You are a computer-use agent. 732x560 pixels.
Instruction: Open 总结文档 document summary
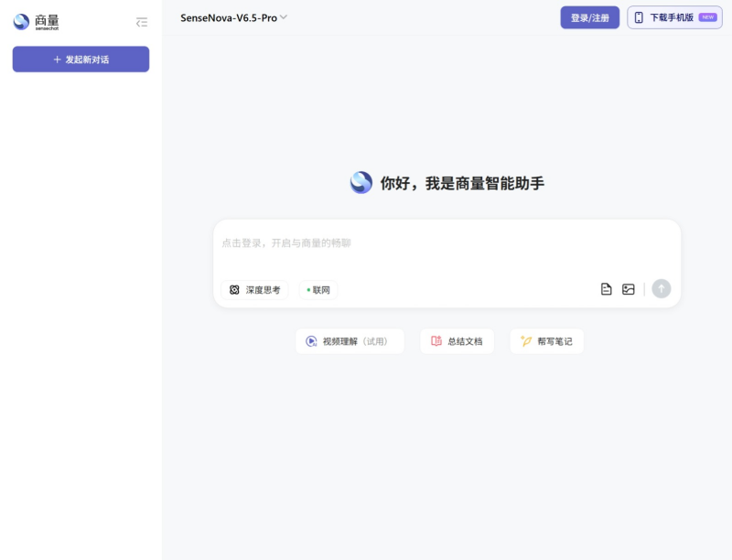click(x=457, y=340)
